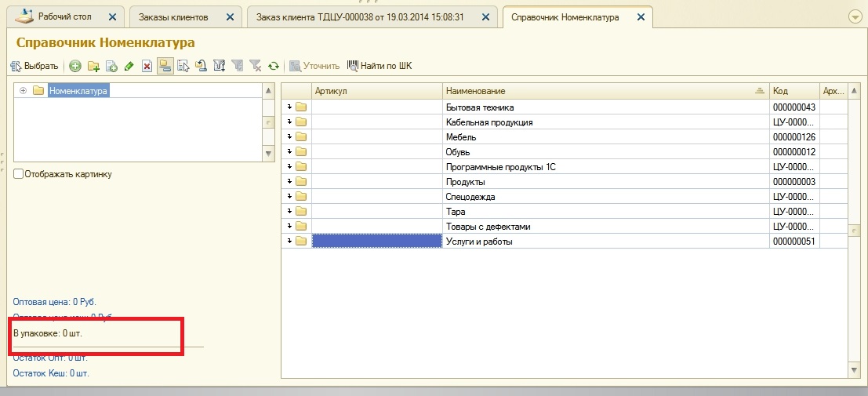868x396 pixels.
Task: Click the list's vertical scrollbar down arrow
Action: pos(855,369)
